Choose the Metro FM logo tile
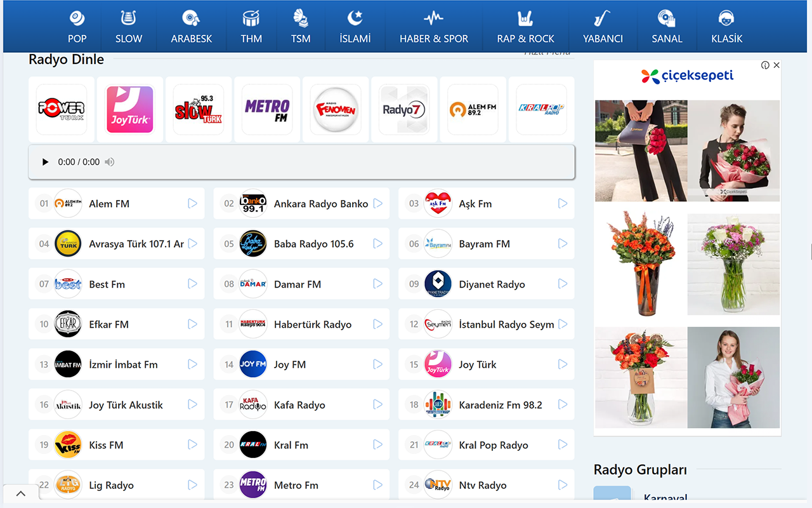This screenshot has width=812, height=508. click(x=267, y=110)
